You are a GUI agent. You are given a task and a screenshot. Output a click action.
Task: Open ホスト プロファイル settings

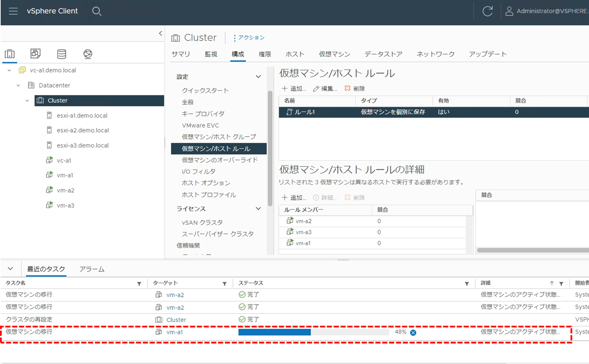click(209, 195)
